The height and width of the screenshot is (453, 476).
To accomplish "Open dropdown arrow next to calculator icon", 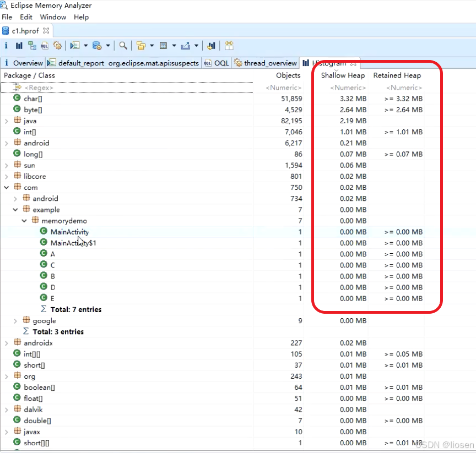I will [174, 46].
